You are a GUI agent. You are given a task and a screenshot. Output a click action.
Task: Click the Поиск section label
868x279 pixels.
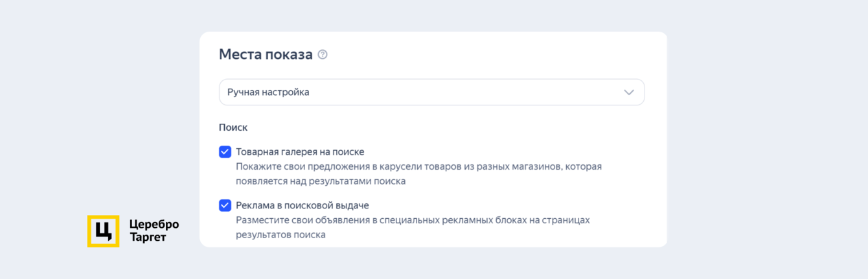tap(233, 128)
